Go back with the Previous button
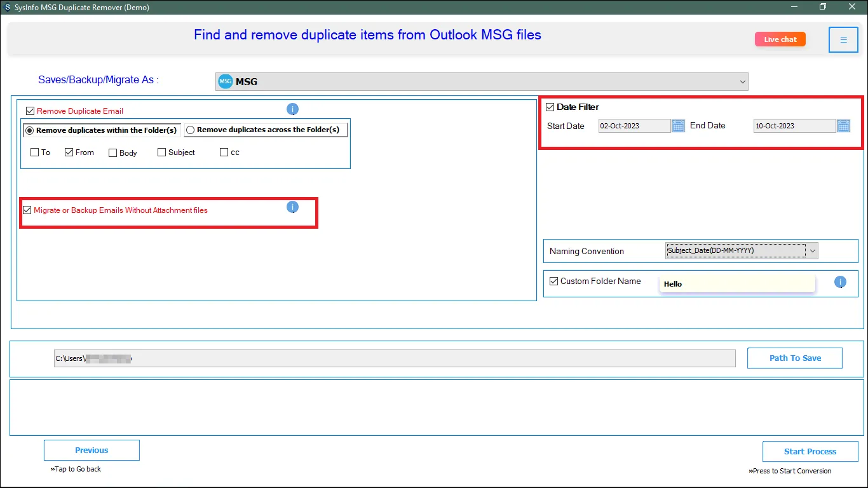 (92, 451)
